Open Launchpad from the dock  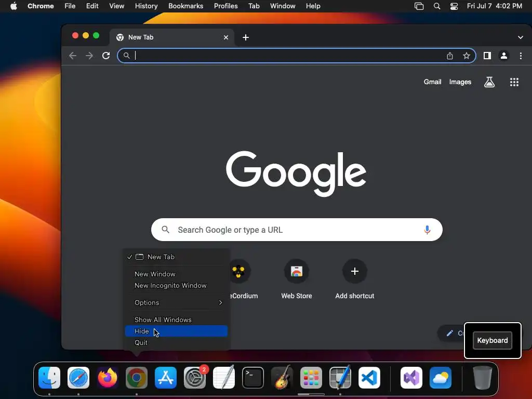[311, 378]
